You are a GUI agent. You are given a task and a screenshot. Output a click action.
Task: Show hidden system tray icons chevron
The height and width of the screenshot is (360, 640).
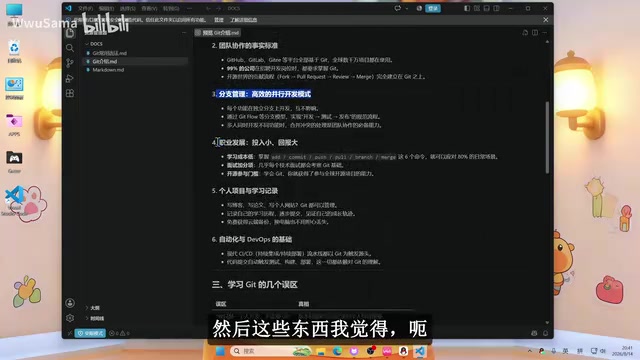(x=529, y=351)
